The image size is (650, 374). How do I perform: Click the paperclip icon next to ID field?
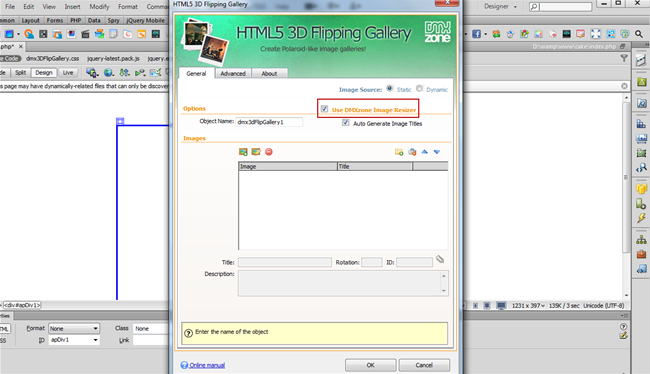pos(440,260)
